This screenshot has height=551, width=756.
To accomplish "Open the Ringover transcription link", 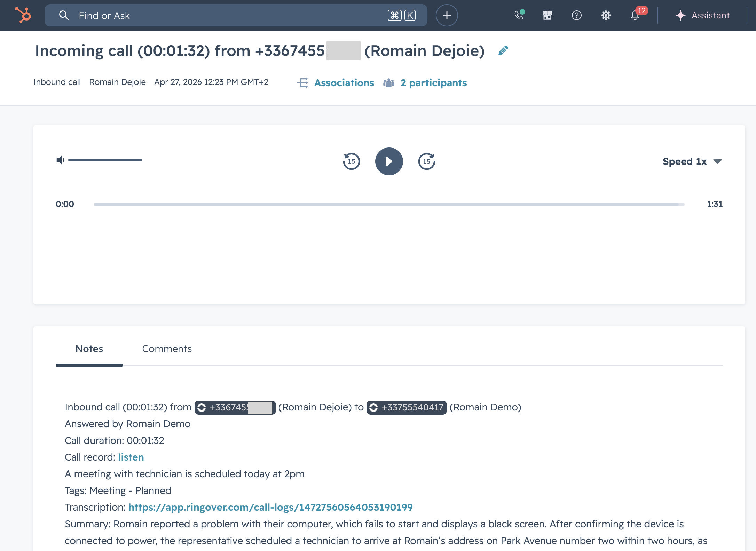I will (x=270, y=507).
